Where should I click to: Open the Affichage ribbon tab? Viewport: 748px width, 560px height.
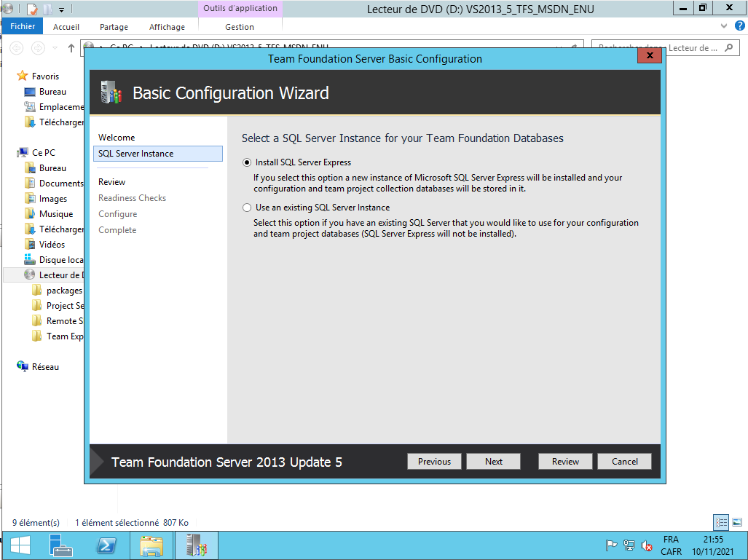[x=167, y=27]
